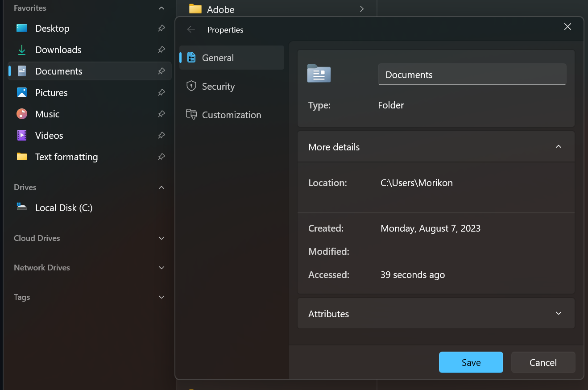The image size is (588, 390).
Task: Open Videos using its play icon
Action: click(x=21, y=135)
